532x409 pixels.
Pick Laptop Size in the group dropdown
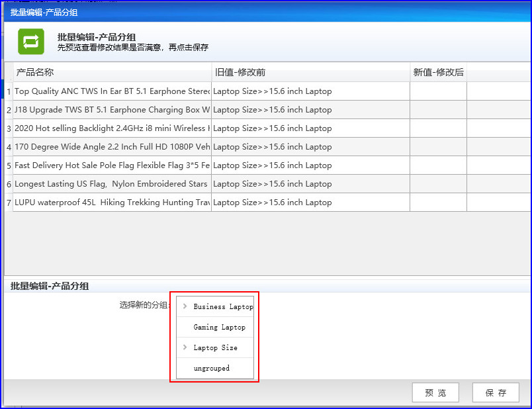coord(216,347)
